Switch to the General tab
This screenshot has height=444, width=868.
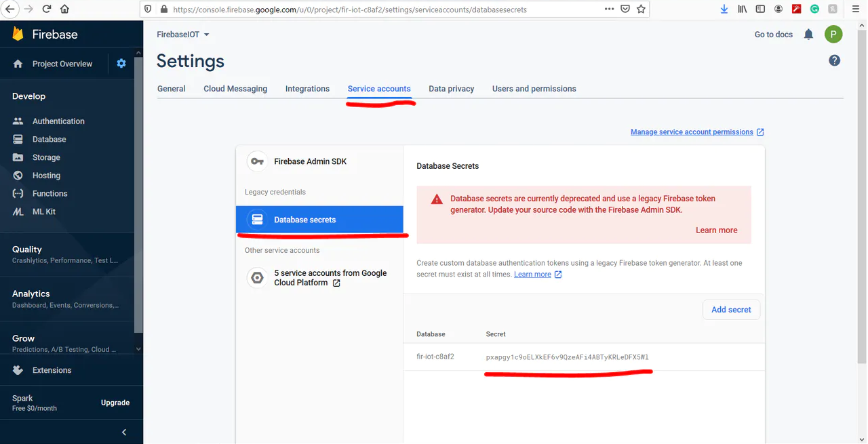[172, 89]
